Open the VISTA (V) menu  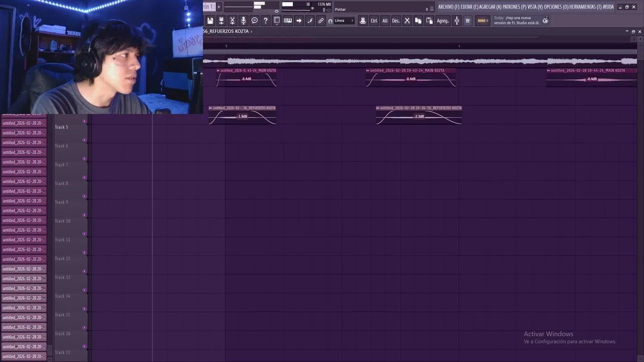point(535,7)
